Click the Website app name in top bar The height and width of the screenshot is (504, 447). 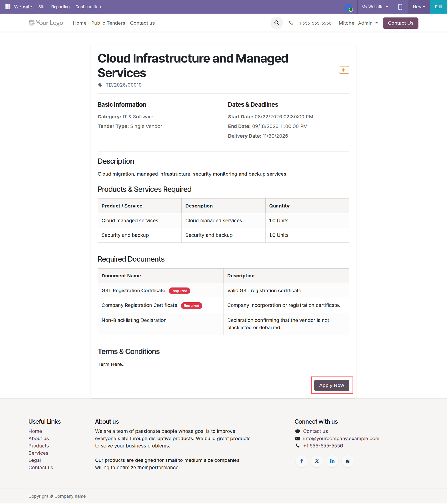pos(23,7)
